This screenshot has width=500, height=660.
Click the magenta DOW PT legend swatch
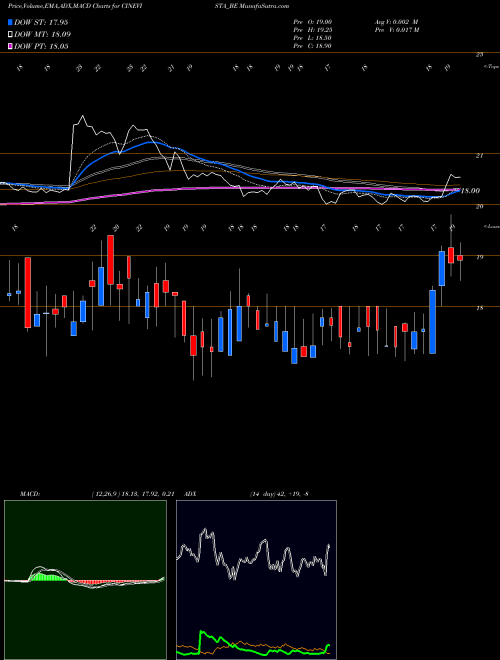[11, 46]
